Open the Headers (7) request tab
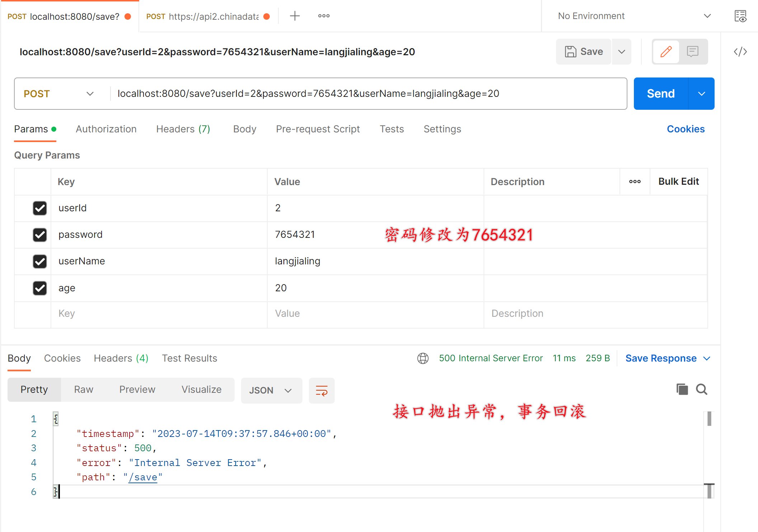 point(183,129)
